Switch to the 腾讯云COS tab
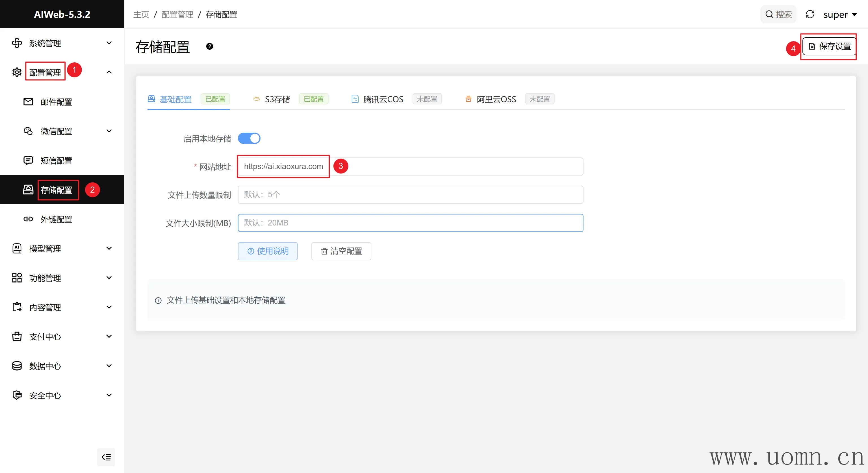This screenshot has width=868, height=473. click(x=383, y=99)
